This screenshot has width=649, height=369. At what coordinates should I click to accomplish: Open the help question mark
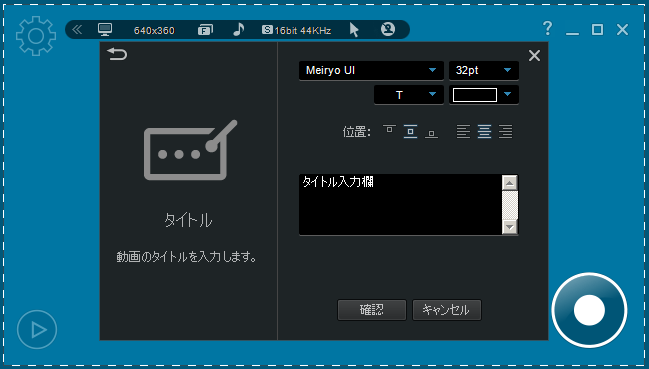coord(547,29)
